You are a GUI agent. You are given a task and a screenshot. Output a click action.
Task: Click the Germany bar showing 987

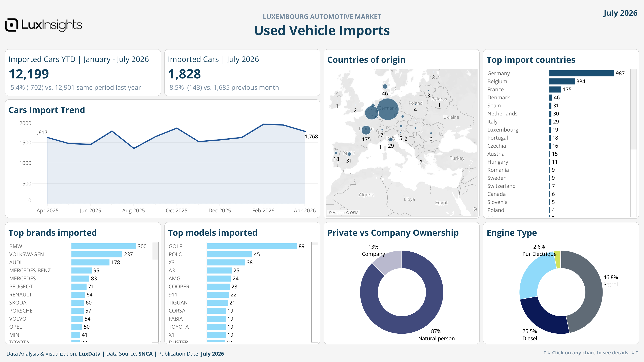(x=581, y=73)
